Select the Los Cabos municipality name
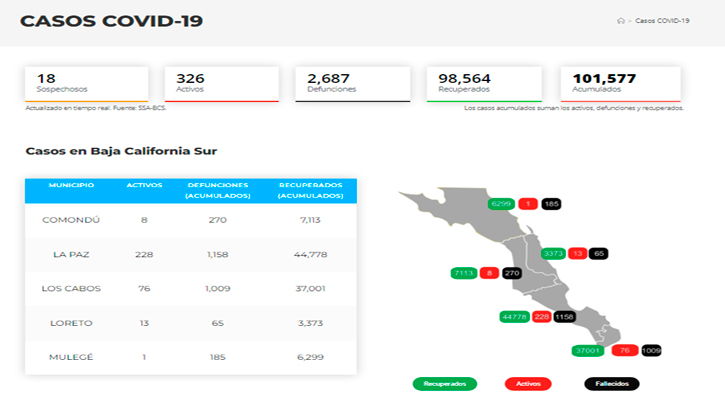 coord(71,289)
